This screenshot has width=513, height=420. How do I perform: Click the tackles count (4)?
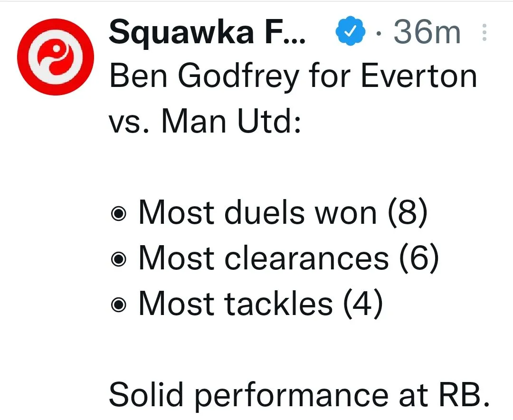(x=362, y=304)
